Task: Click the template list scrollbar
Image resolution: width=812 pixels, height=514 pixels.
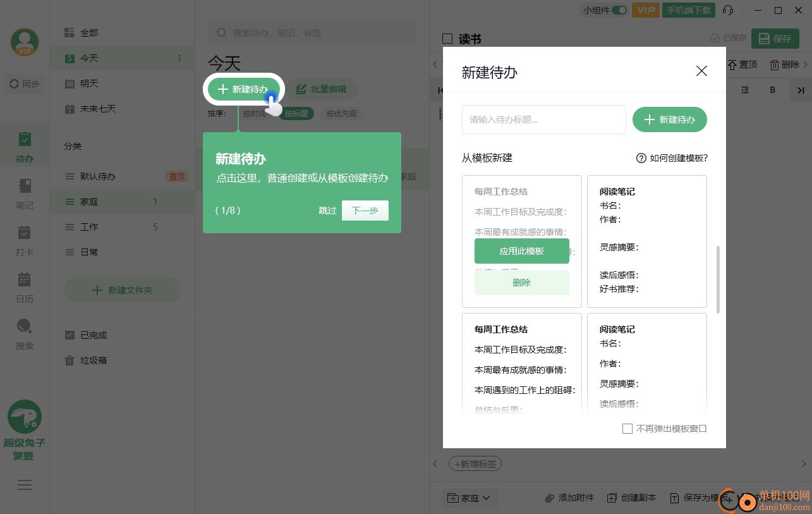Action: pos(718,279)
